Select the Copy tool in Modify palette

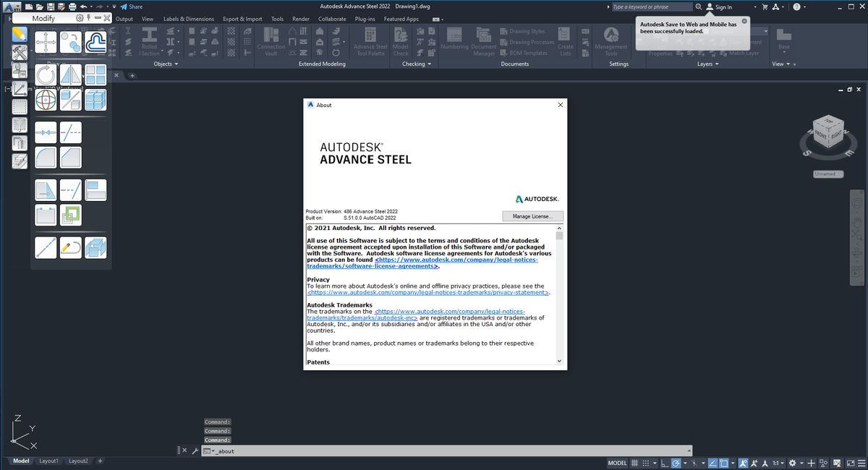coord(71,42)
